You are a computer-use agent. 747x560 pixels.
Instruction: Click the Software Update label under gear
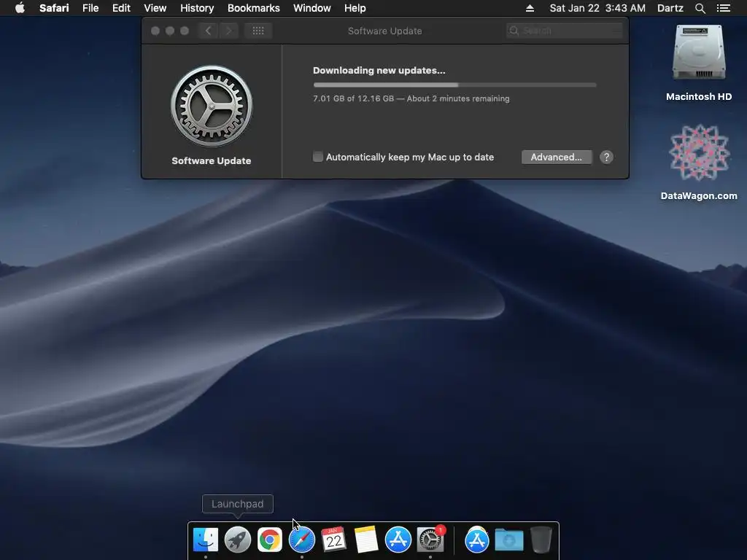(211, 160)
